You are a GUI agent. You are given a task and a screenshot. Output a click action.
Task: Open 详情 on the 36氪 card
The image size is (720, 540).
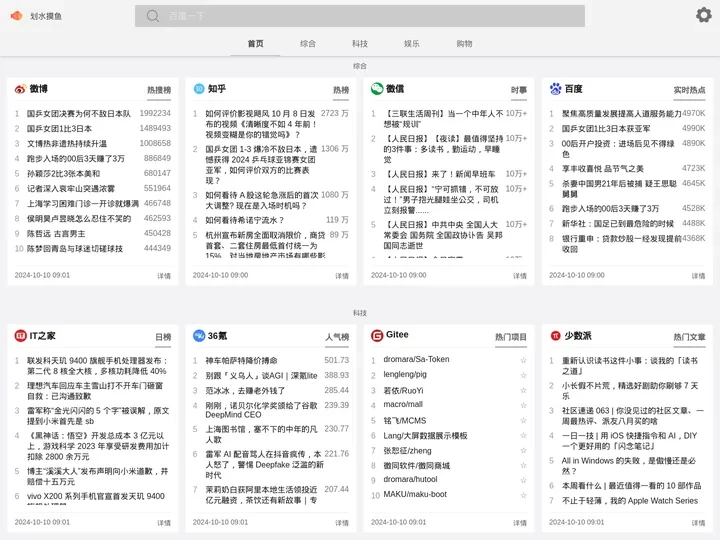pyautogui.click(x=342, y=523)
